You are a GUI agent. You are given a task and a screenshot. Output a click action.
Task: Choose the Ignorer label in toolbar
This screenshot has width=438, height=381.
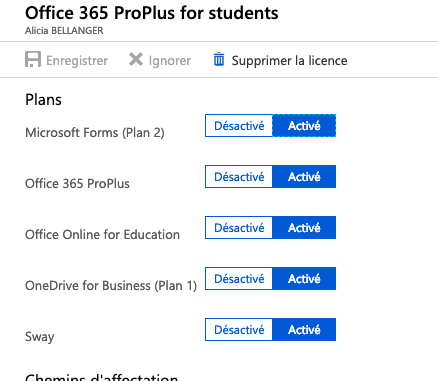[170, 61]
